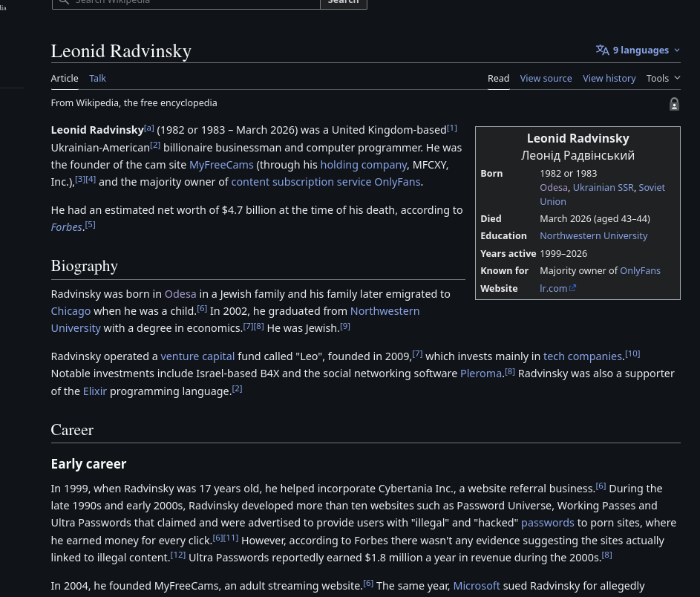Screen dimensions: 700x597
Task: Open the Forbes link in the net worth sentence
Action: pos(67,226)
